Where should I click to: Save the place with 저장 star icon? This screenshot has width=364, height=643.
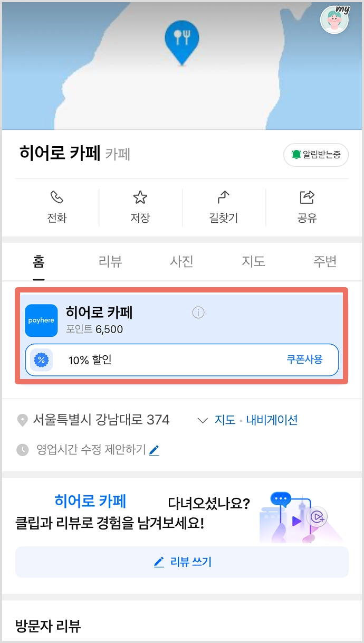140,206
